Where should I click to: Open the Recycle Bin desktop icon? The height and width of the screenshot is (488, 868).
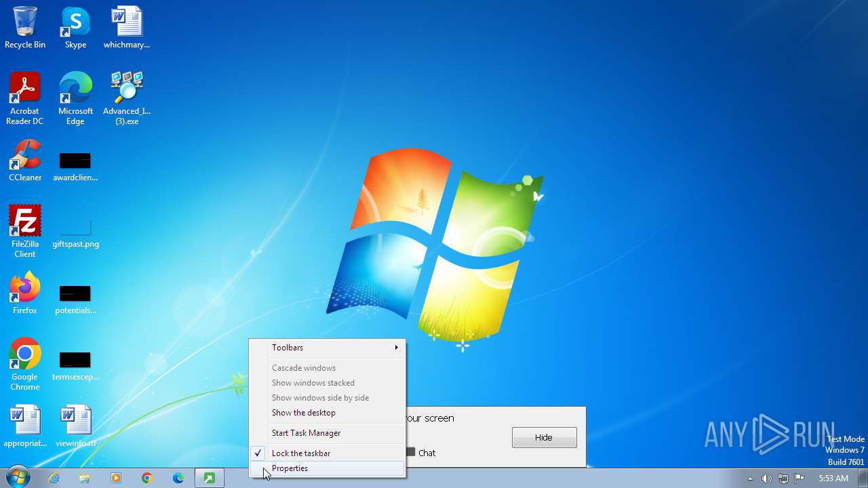25,27
